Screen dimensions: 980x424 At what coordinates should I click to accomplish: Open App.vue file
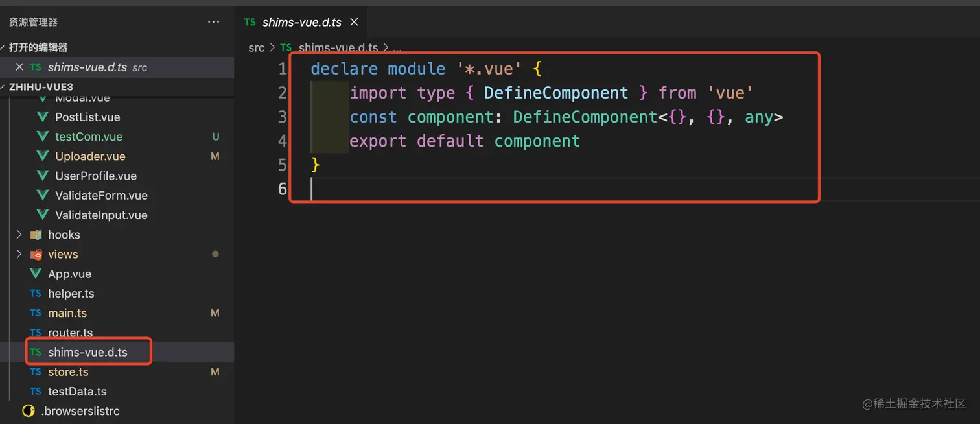click(69, 274)
